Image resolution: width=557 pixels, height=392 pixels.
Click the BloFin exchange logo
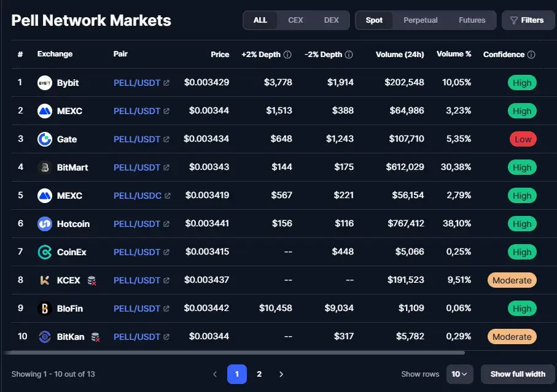(x=45, y=309)
